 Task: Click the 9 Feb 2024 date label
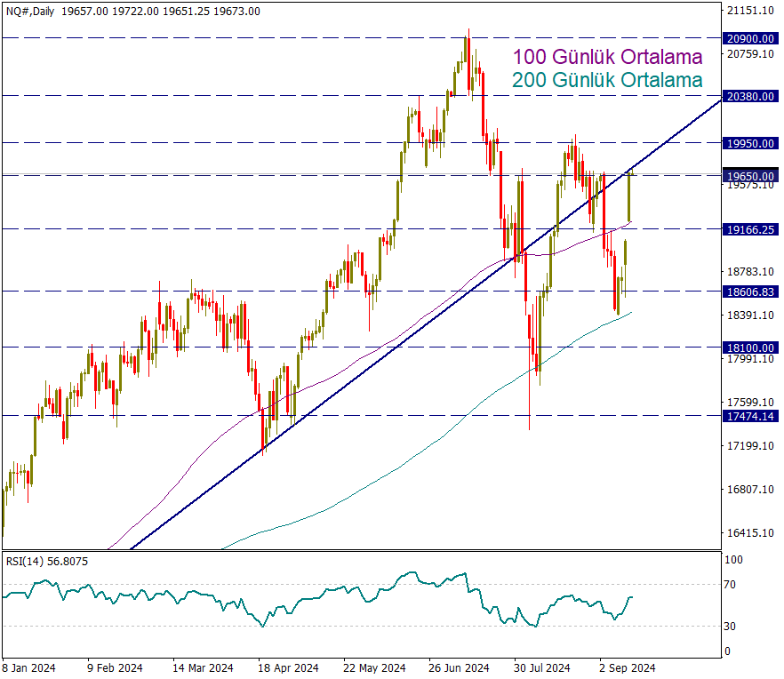tap(115, 668)
